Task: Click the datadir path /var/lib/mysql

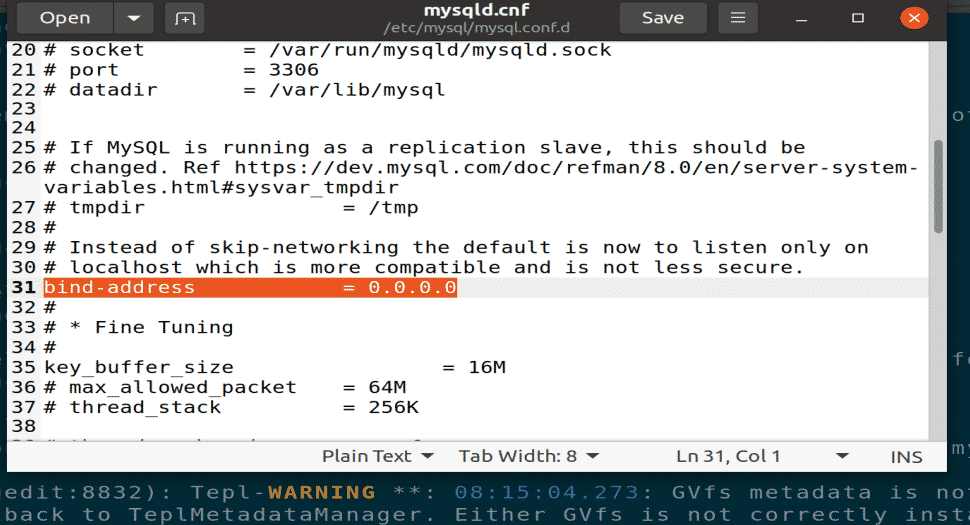Action: pyautogui.click(x=357, y=90)
